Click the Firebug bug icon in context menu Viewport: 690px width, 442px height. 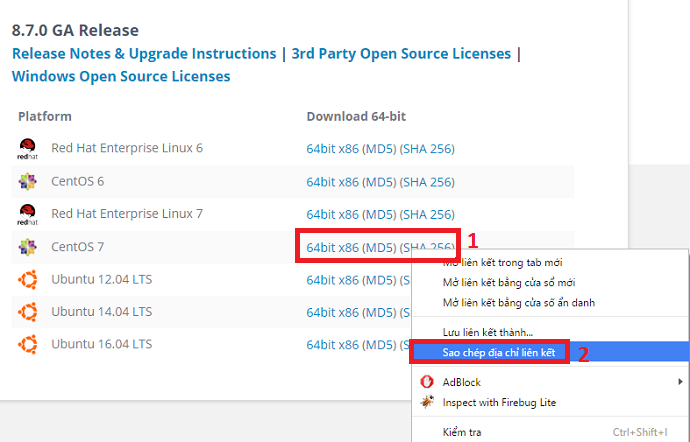[x=426, y=402]
